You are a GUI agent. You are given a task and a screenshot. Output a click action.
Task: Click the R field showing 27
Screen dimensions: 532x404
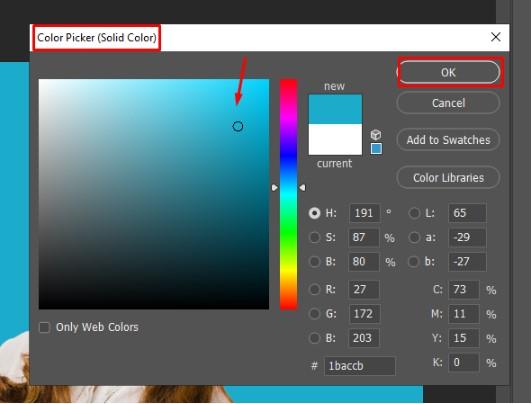[364, 289]
